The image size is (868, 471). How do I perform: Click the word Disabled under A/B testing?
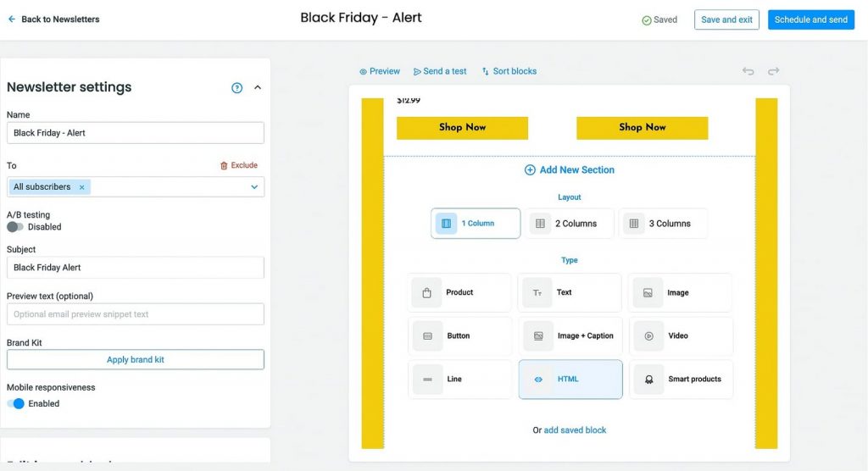(x=45, y=227)
